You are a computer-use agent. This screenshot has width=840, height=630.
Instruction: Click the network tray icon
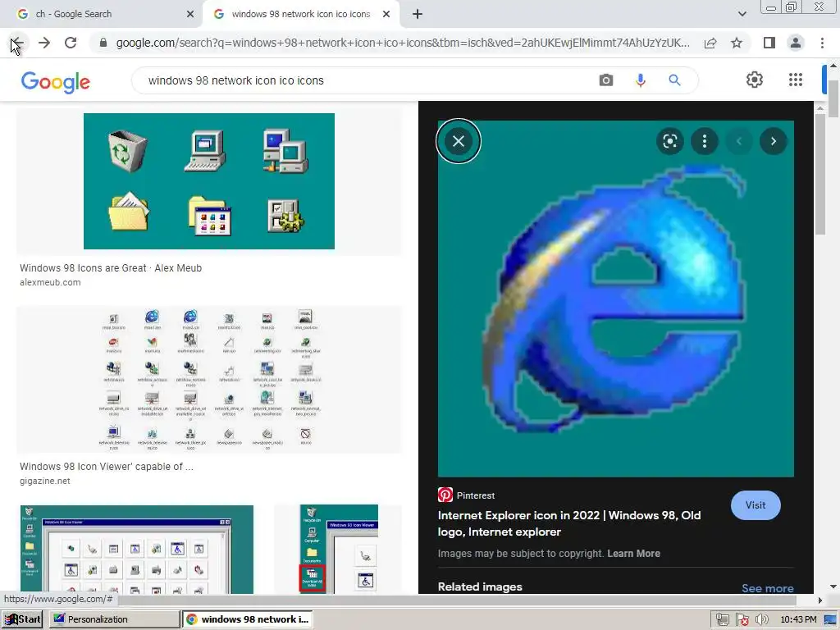pyautogui.click(x=722, y=619)
